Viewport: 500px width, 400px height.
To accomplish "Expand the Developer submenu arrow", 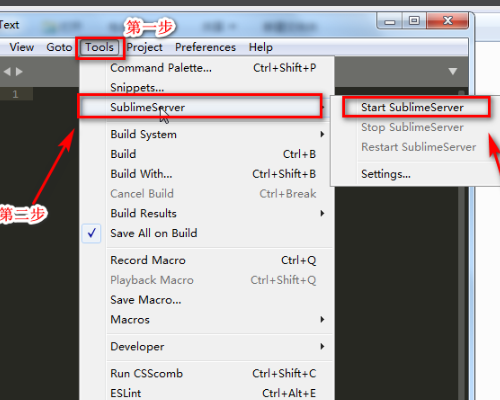I will (322, 346).
